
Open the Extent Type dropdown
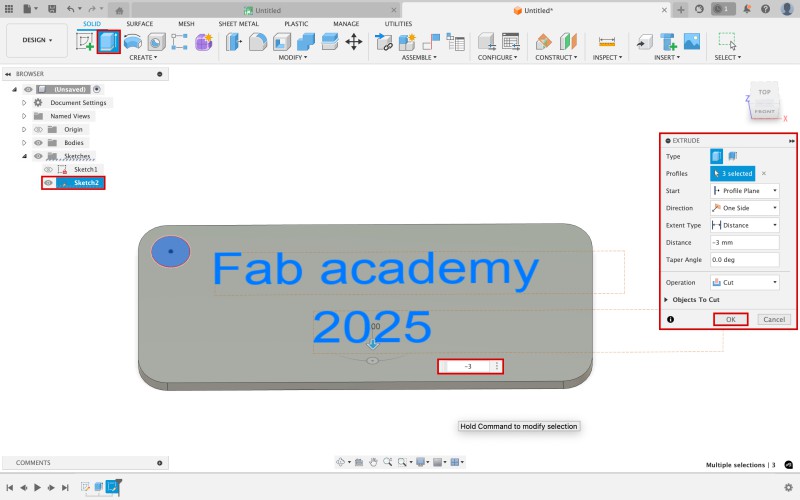[x=744, y=226]
